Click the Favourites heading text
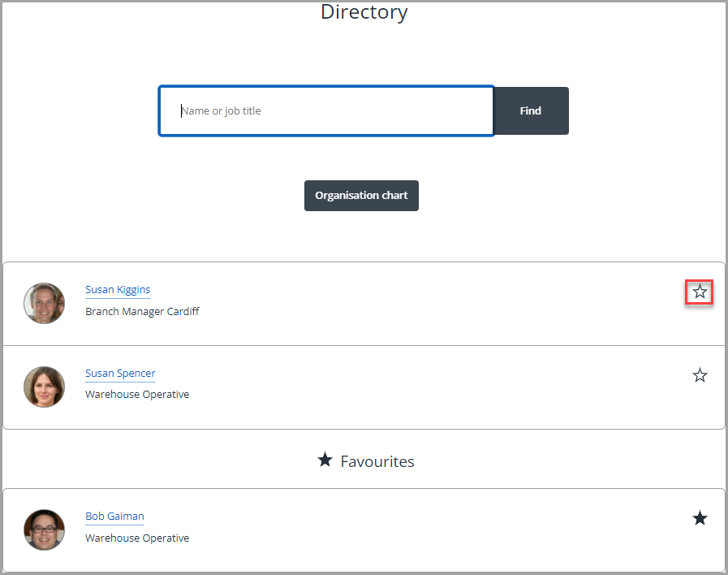The height and width of the screenshot is (575, 728). (x=377, y=461)
